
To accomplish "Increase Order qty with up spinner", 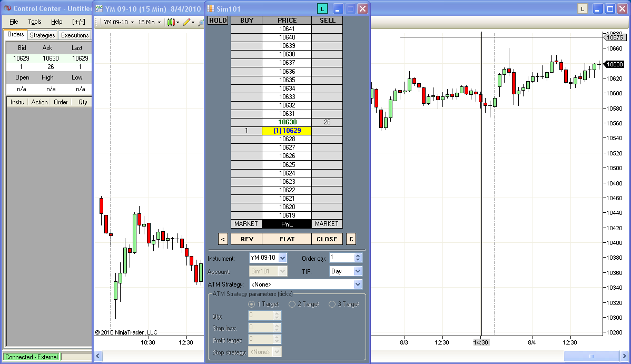I will [x=358, y=255].
